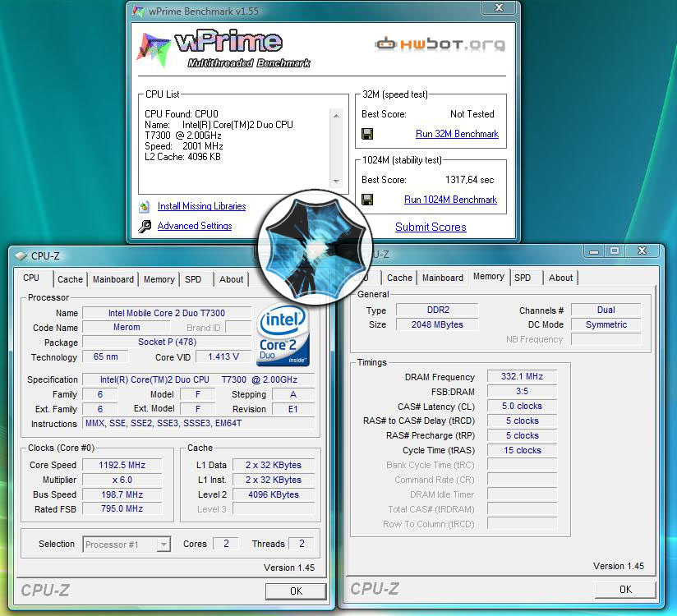Click the wPrime title bar icon
The width and height of the screenshot is (677, 616).
click(138, 11)
